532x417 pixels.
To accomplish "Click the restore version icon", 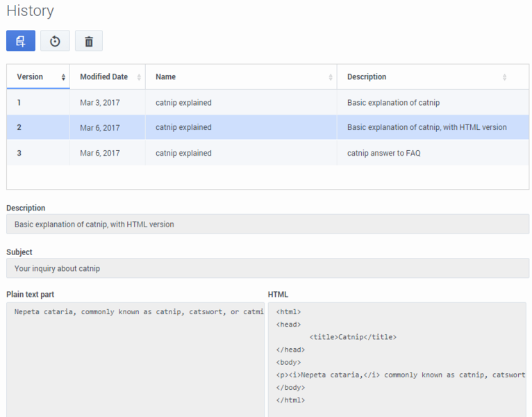I will pos(55,41).
